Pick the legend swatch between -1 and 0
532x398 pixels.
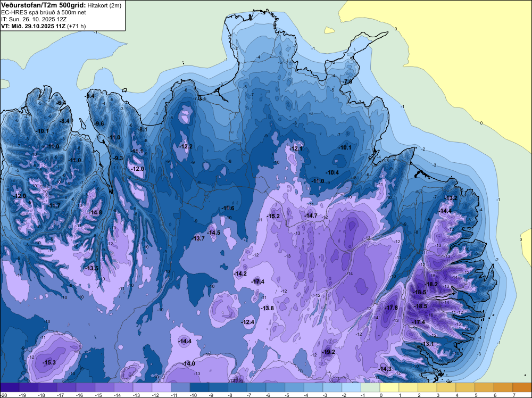pyautogui.click(x=370, y=387)
